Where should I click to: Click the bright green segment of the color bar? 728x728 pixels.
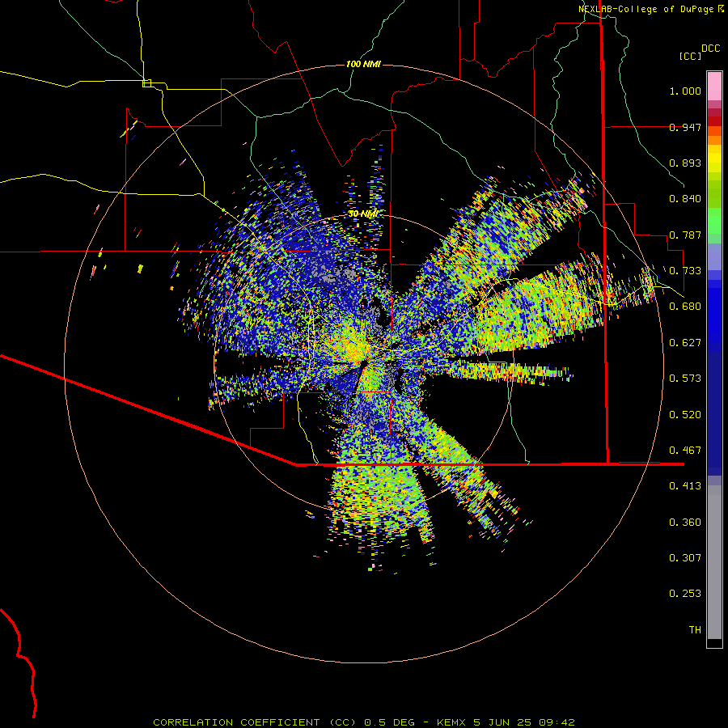(x=714, y=221)
